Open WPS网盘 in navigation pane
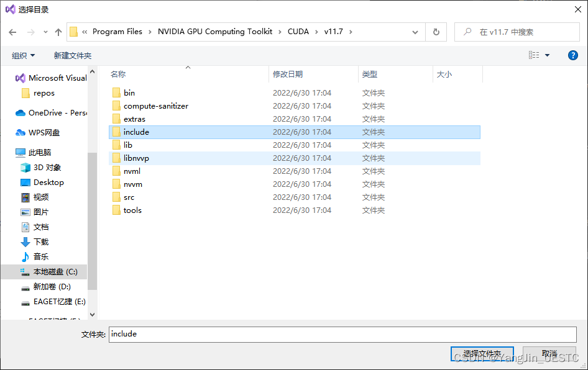588x370 pixels. pos(37,133)
